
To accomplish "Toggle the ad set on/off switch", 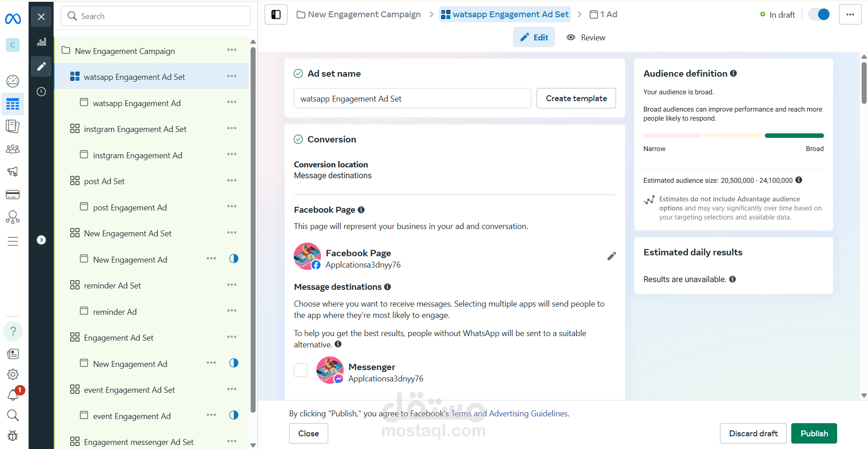I will [819, 15].
